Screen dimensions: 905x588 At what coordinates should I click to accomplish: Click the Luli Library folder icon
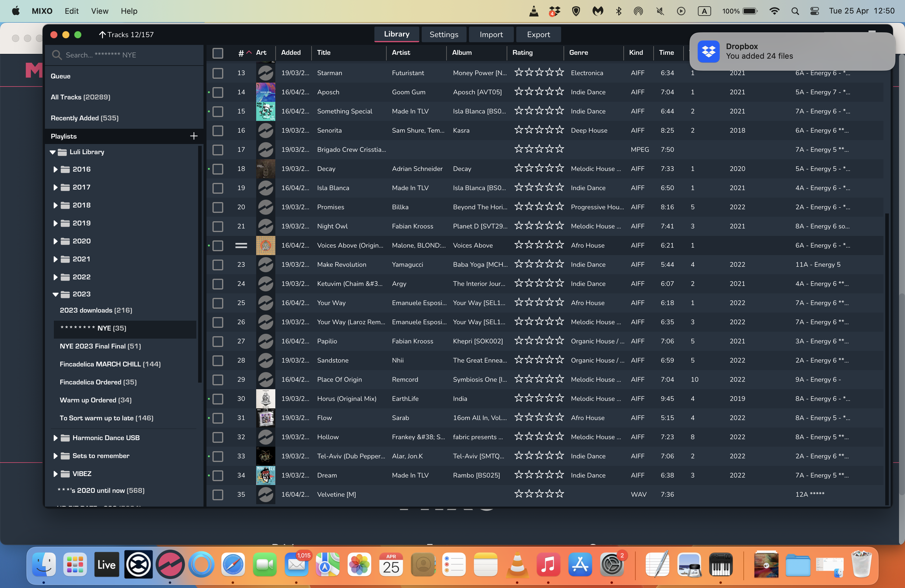(62, 152)
